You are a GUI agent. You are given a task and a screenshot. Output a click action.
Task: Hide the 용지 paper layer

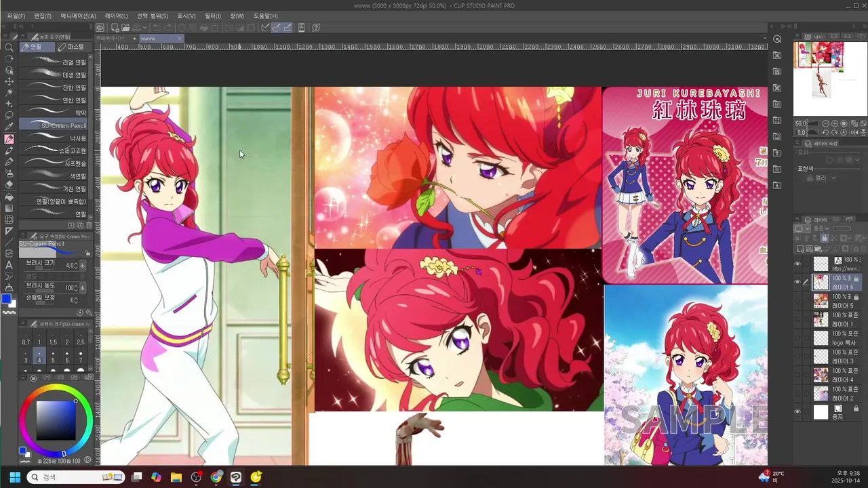click(x=797, y=411)
